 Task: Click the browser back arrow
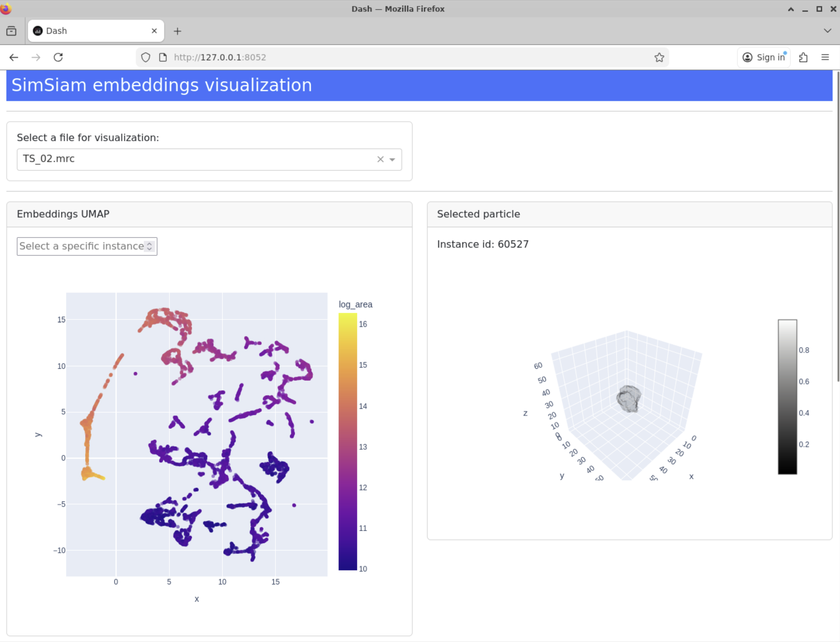pyautogui.click(x=14, y=58)
